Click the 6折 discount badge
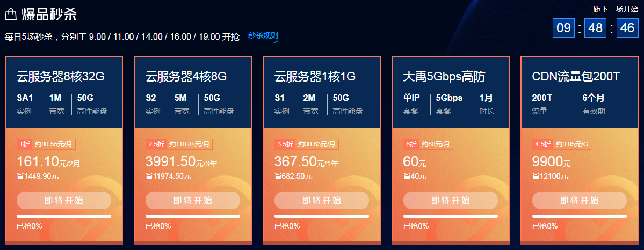The width and height of the screenshot is (644, 250). [411, 144]
